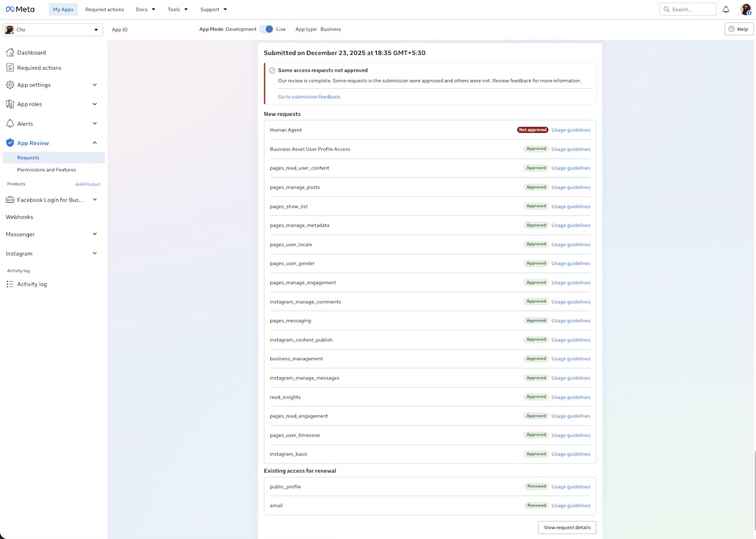Open Usage guidelines for instagram_basic
This screenshot has width=756, height=539.
[x=571, y=454]
